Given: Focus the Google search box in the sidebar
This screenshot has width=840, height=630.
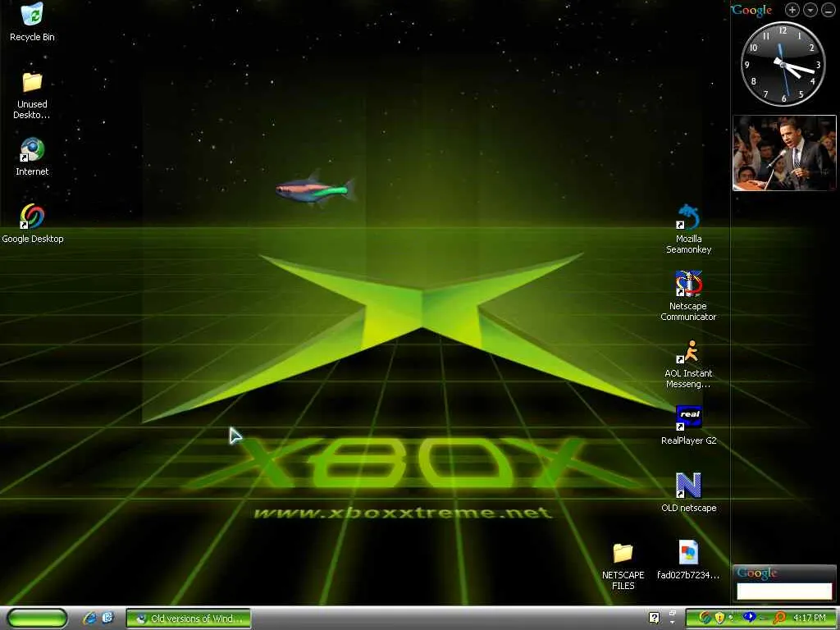Looking at the screenshot, I should coord(784,591).
